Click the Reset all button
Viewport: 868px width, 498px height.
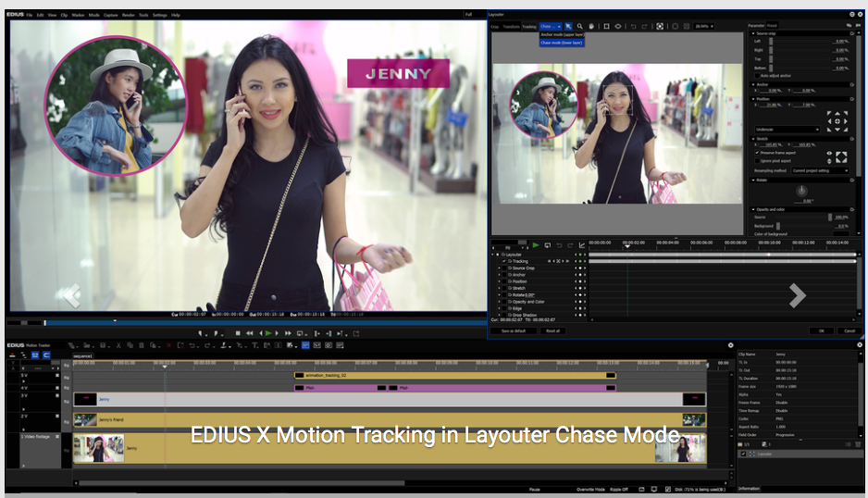tap(552, 330)
